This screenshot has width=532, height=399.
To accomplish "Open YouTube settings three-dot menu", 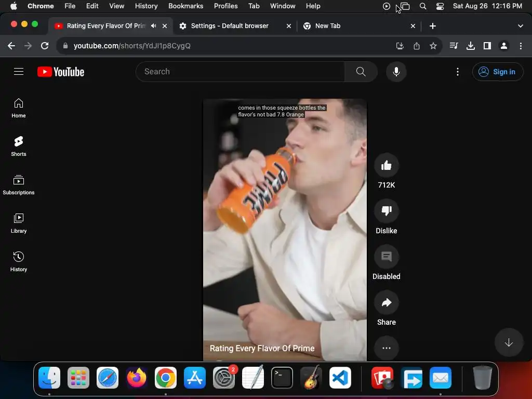I will (457, 72).
